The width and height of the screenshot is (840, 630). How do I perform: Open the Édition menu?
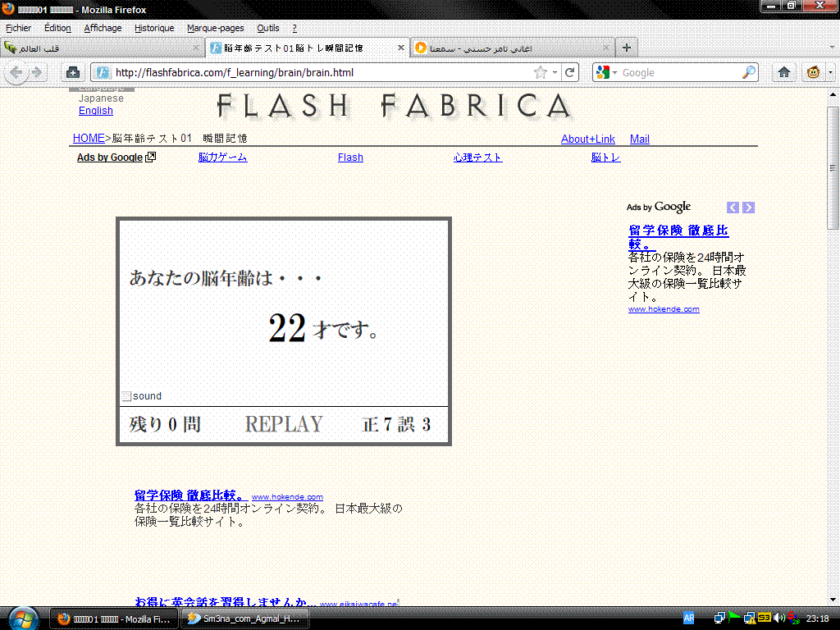57,28
